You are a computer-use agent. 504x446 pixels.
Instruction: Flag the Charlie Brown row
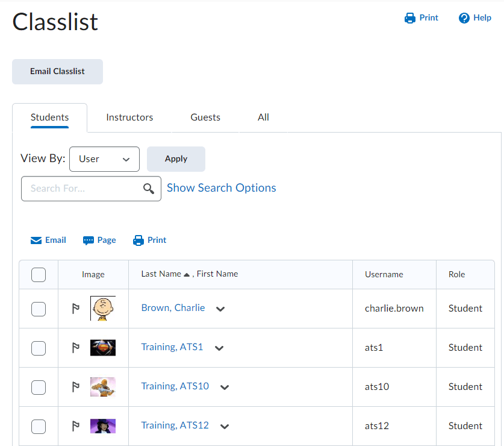[x=76, y=309]
